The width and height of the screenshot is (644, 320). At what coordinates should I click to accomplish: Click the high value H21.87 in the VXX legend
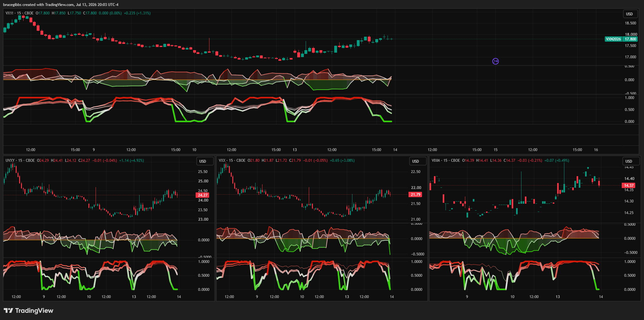pos(268,160)
